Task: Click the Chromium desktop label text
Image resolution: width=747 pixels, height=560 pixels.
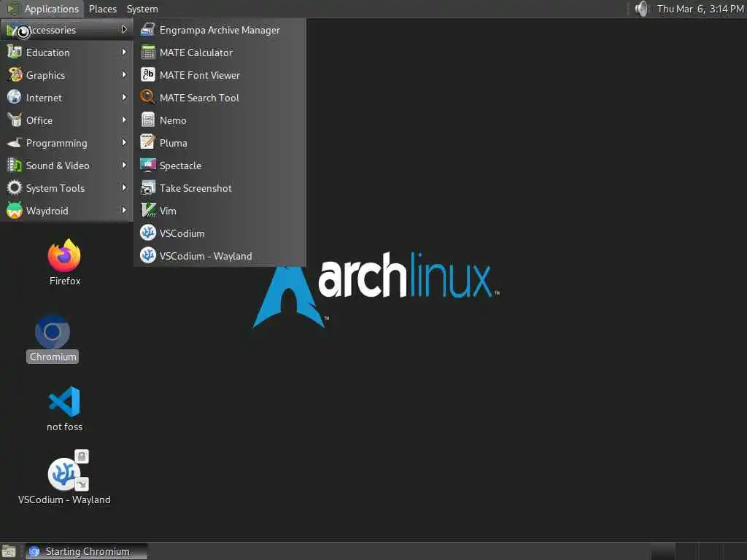Action: click(x=53, y=357)
